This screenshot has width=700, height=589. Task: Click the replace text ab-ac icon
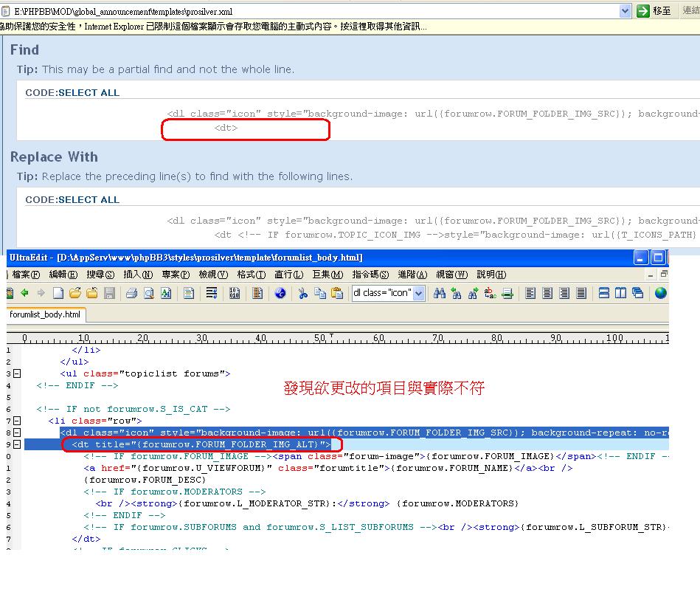[491, 293]
